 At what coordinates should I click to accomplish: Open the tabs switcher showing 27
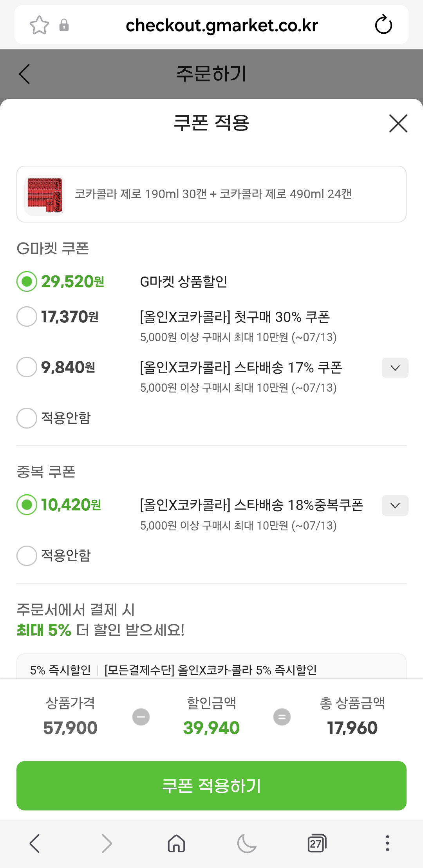(317, 843)
